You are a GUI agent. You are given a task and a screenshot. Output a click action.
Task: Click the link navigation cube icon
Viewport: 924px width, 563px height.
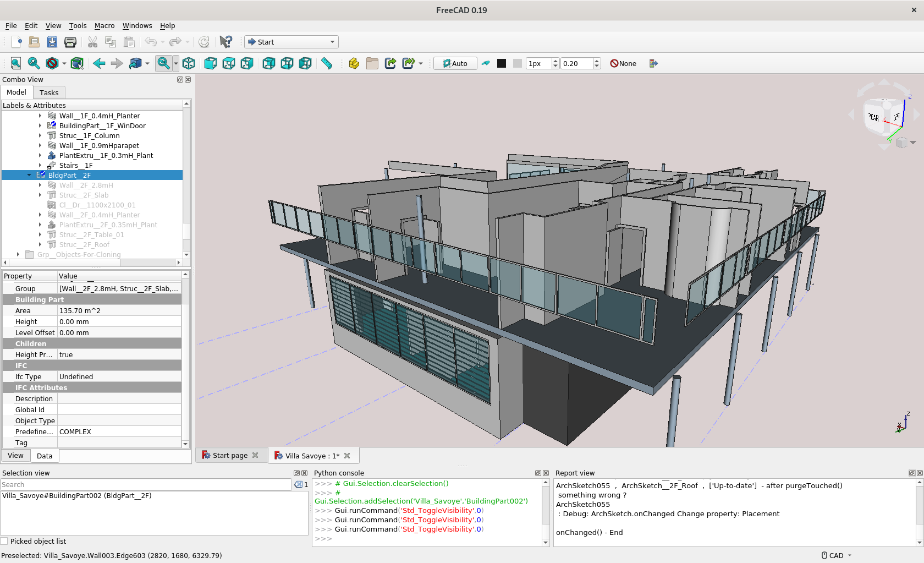click(135, 63)
